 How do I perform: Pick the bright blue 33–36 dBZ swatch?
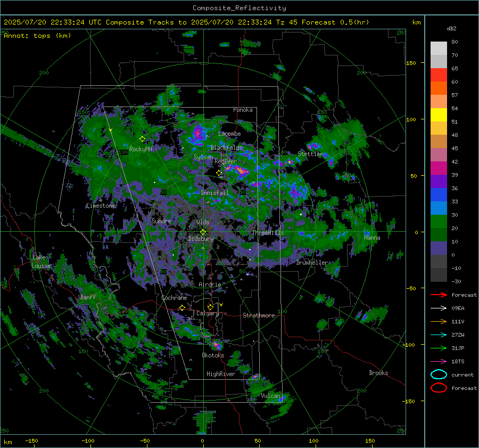click(x=439, y=195)
